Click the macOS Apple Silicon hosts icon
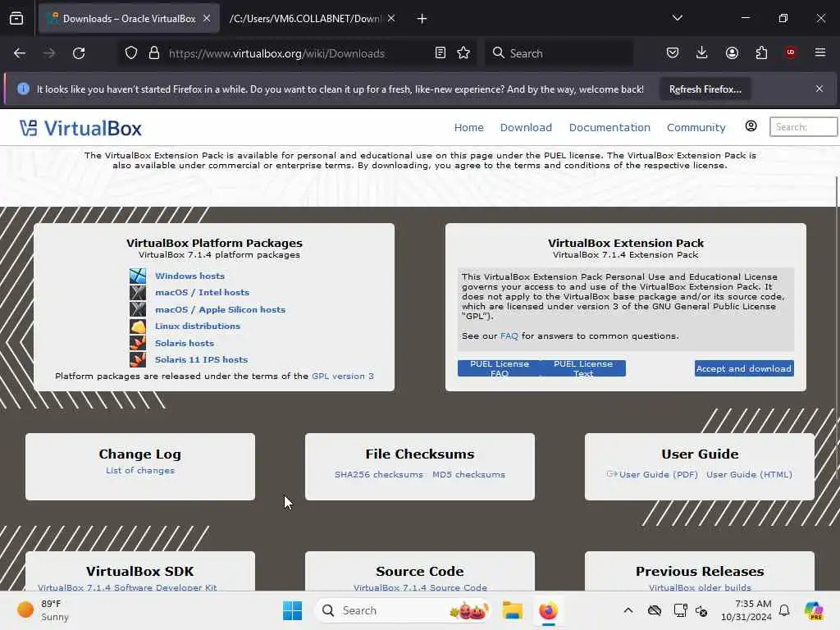The height and width of the screenshot is (630, 840). pyautogui.click(x=138, y=309)
